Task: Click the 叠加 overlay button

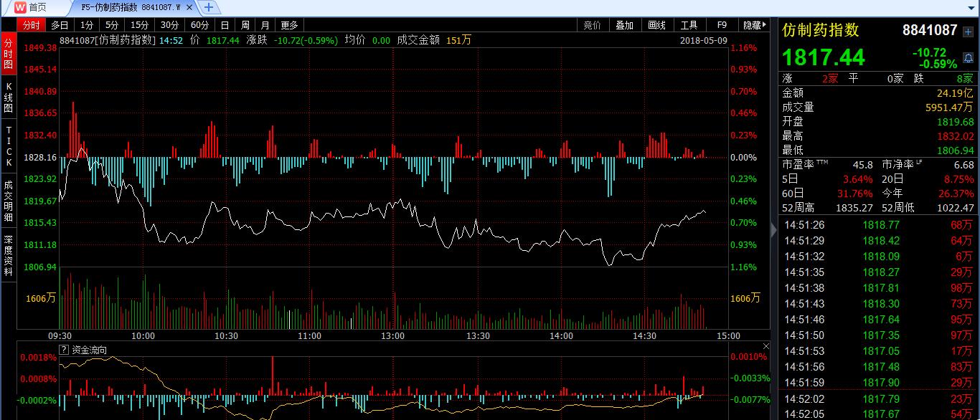Action: point(624,25)
